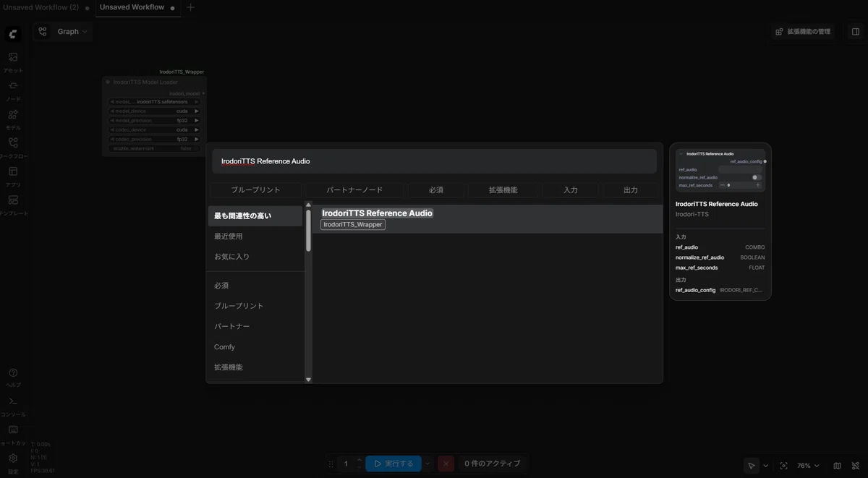Select 最も関連性の高い category
Viewport: 868px width, 478px height.
point(255,216)
